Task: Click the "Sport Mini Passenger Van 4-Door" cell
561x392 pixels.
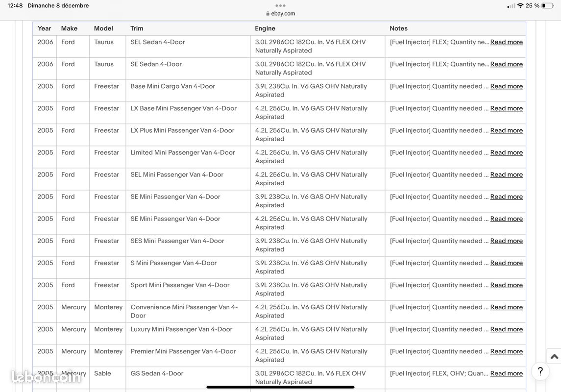Action: pyautogui.click(x=188, y=290)
